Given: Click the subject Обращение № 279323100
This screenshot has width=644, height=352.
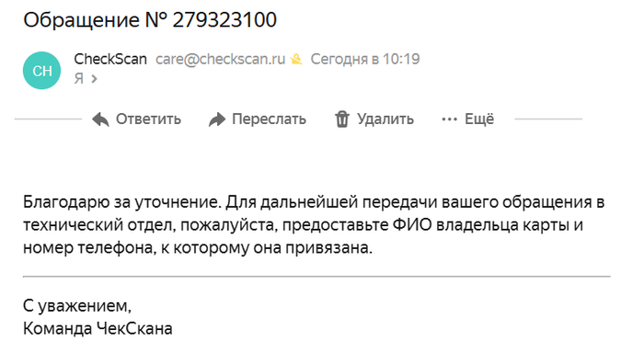Looking at the screenshot, I should (150, 19).
